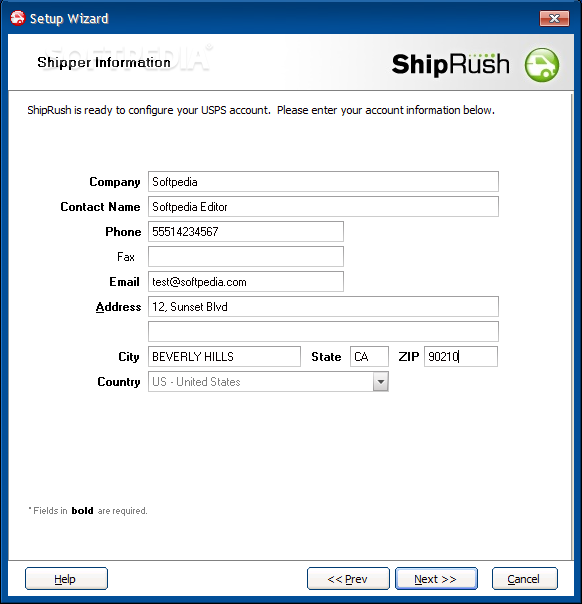
Task: Click the 'Fields in bold are required' note
Action: (88, 511)
